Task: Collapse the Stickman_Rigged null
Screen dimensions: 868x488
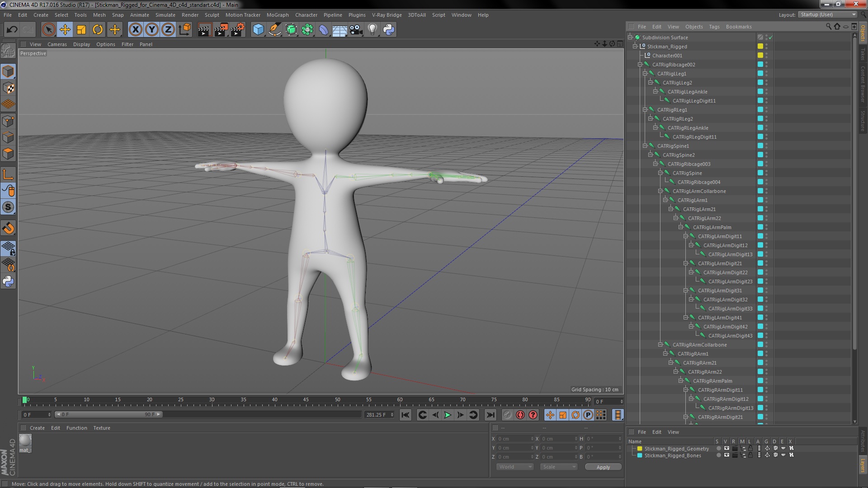Action: pos(635,47)
